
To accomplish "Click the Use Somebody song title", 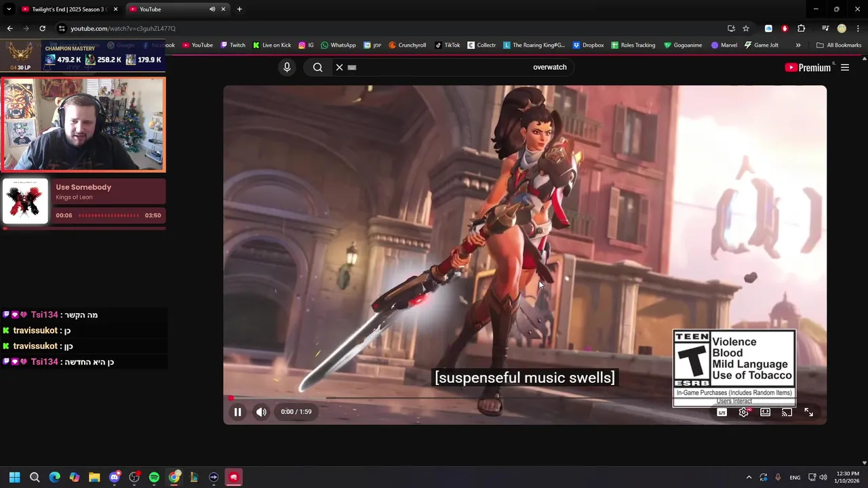I will pos(83,187).
